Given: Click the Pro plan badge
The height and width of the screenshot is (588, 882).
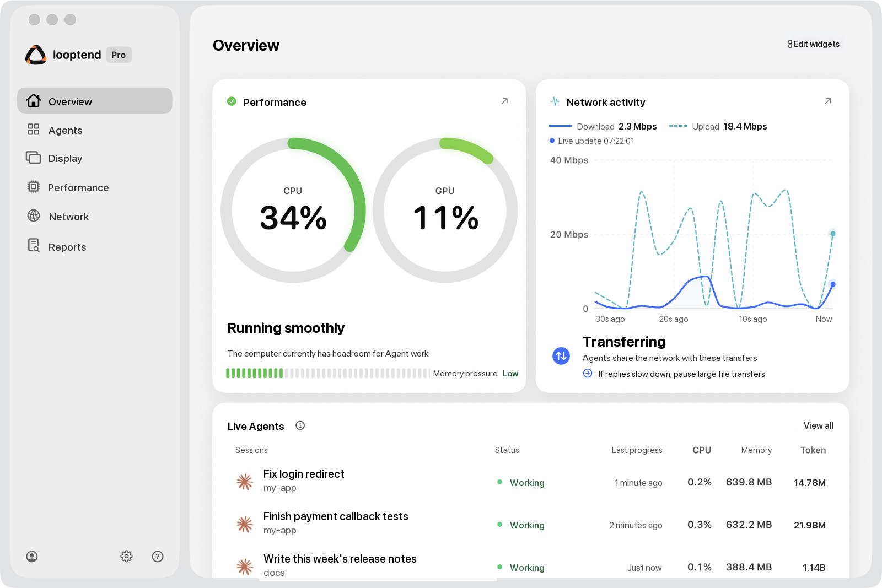Looking at the screenshot, I should coord(119,55).
